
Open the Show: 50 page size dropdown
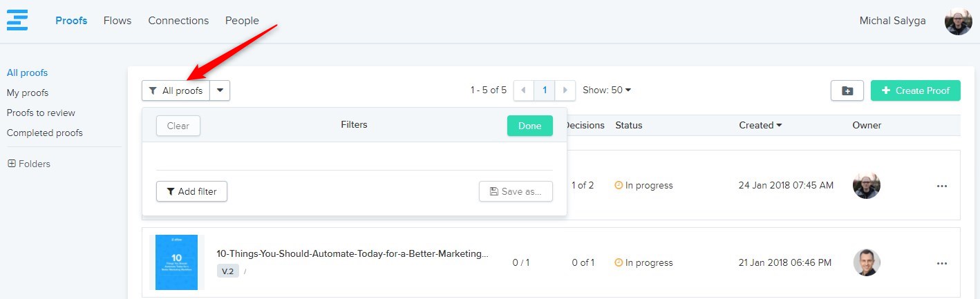click(x=607, y=90)
